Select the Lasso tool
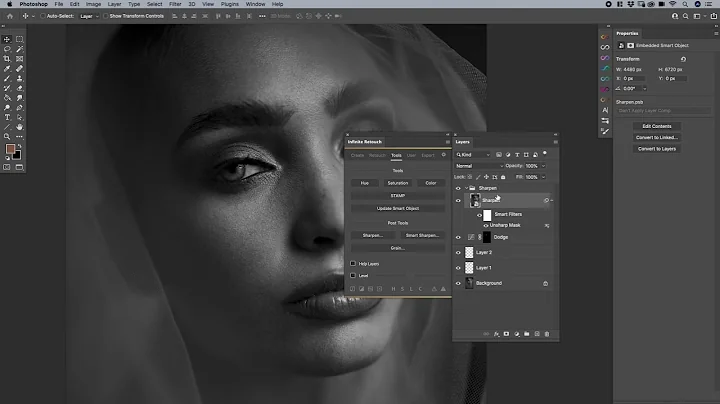Image resolution: width=720 pixels, height=404 pixels. coord(7,49)
